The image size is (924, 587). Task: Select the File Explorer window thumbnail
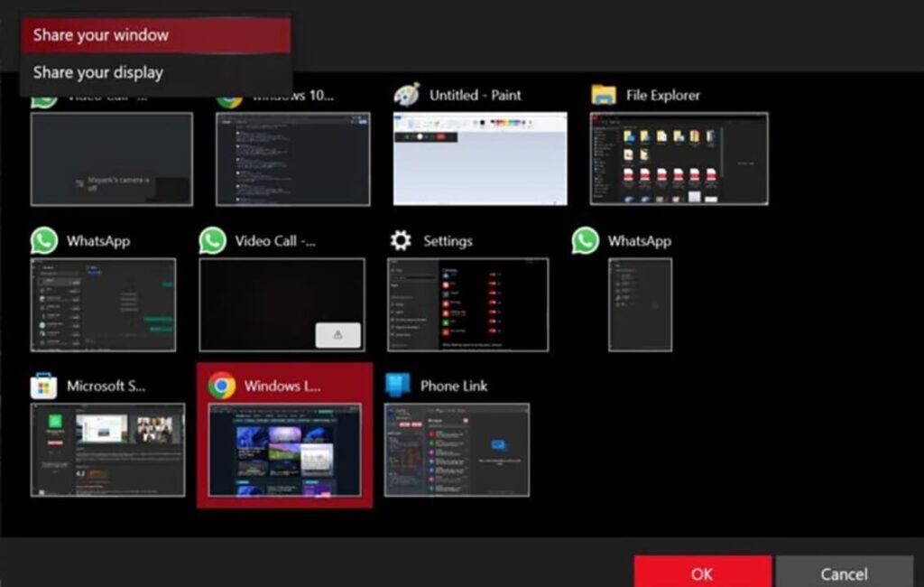(679, 159)
